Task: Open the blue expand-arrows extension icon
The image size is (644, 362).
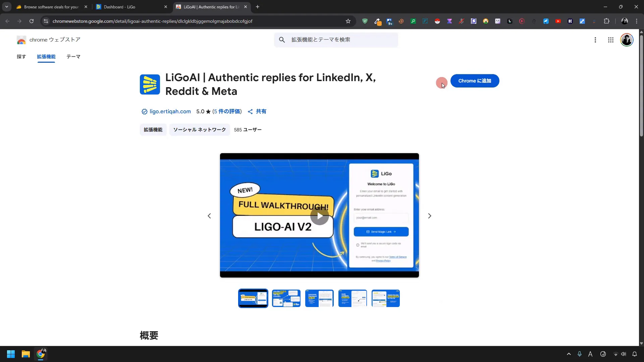Action: [x=582, y=21]
